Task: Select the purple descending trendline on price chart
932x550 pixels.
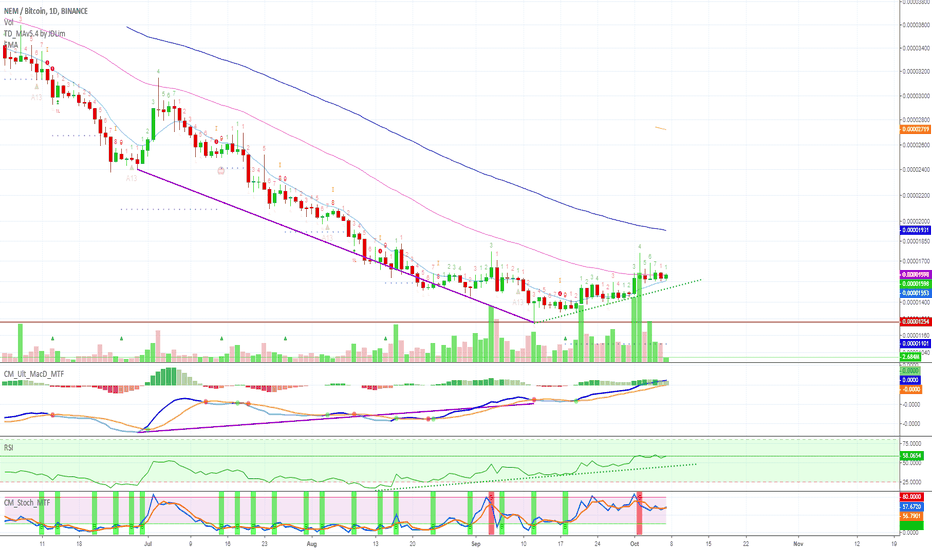Action: pos(336,246)
